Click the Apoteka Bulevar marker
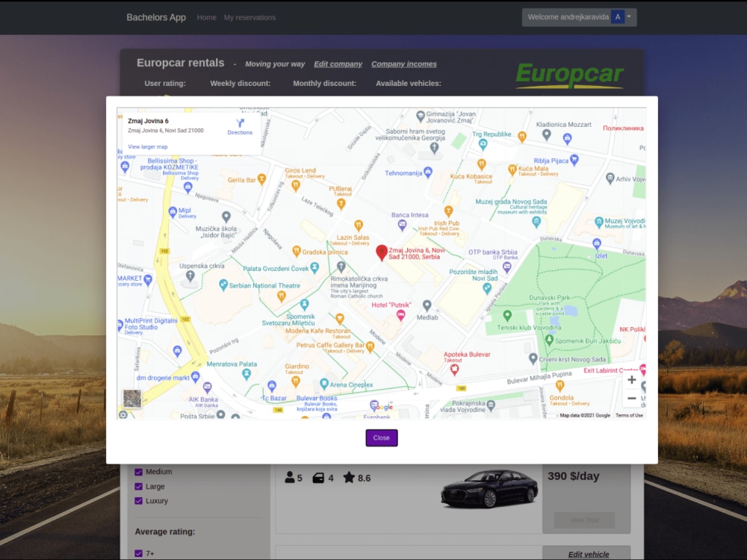 tap(454, 369)
